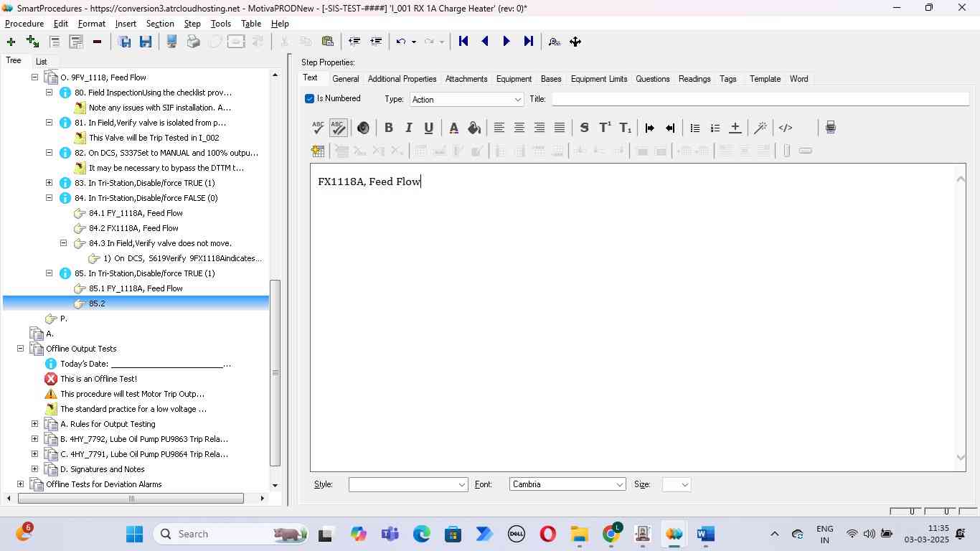The width and height of the screenshot is (980, 551).
Task: Click the print icon in main toolbar
Action: click(193, 42)
